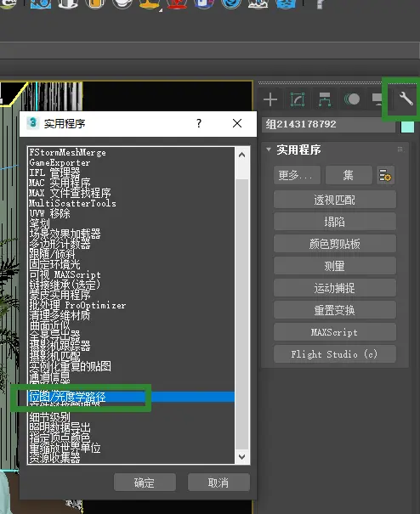Open the Utilities wrench tab

406,99
